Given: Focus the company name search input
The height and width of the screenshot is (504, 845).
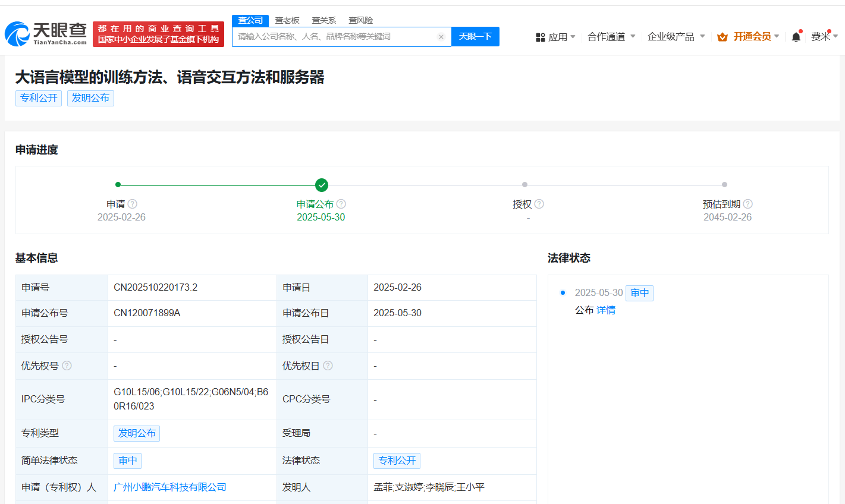Looking at the screenshot, I should click(x=336, y=37).
